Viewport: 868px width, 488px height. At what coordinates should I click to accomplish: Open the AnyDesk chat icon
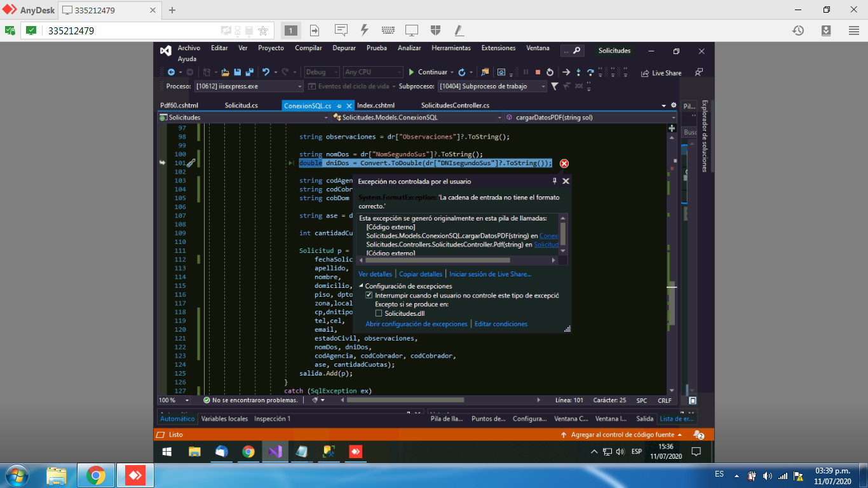tap(341, 30)
